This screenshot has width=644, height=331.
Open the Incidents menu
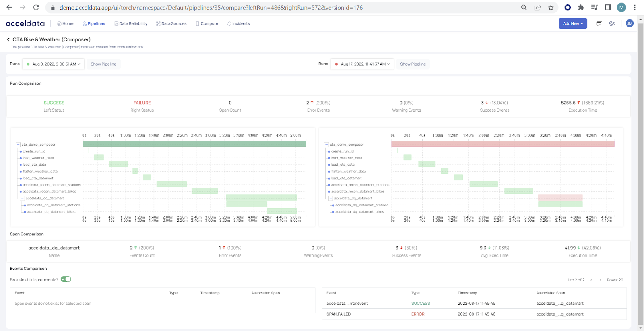pyautogui.click(x=238, y=23)
